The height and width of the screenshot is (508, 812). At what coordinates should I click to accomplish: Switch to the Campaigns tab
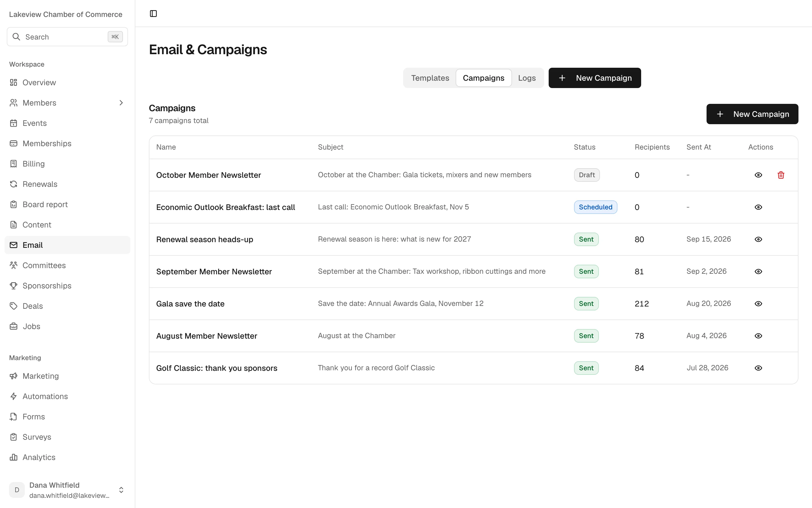tap(484, 78)
